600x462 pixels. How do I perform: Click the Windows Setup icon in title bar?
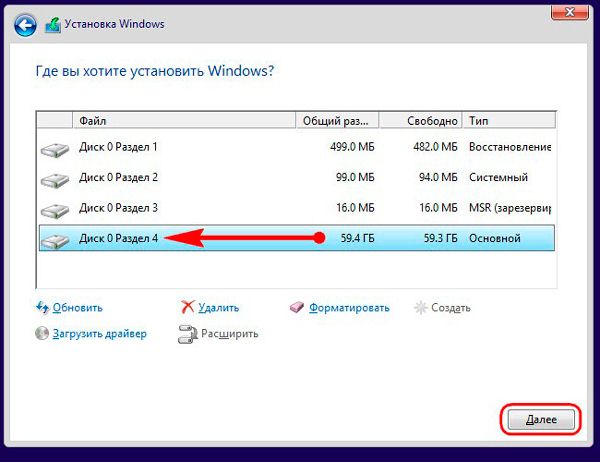[x=53, y=25]
